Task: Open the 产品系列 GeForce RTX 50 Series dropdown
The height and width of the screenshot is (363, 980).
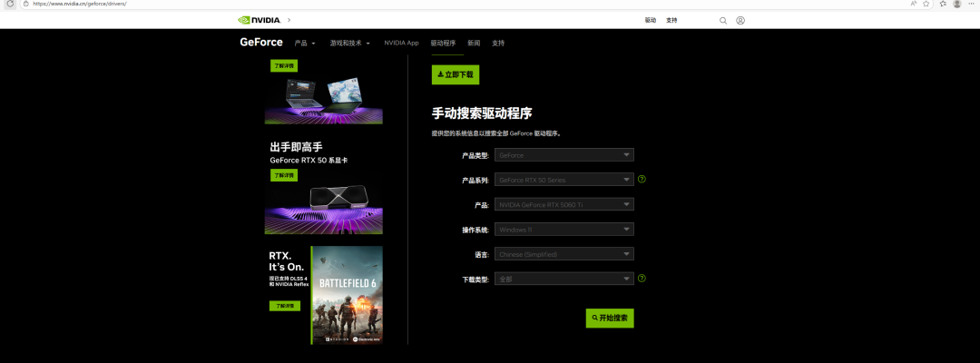Action: (x=563, y=180)
